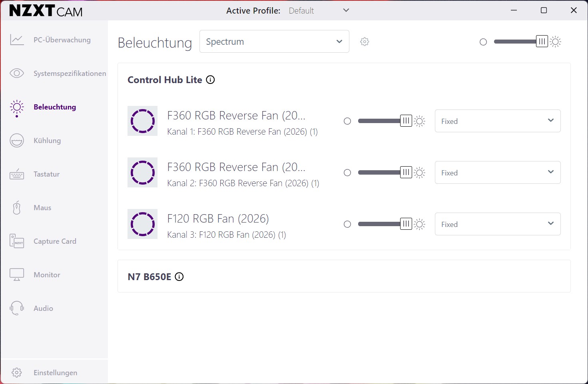Screen dimensions: 588x384
Task: Click Kanal 3 maximum brightness sun icon
Action: (x=419, y=224)
